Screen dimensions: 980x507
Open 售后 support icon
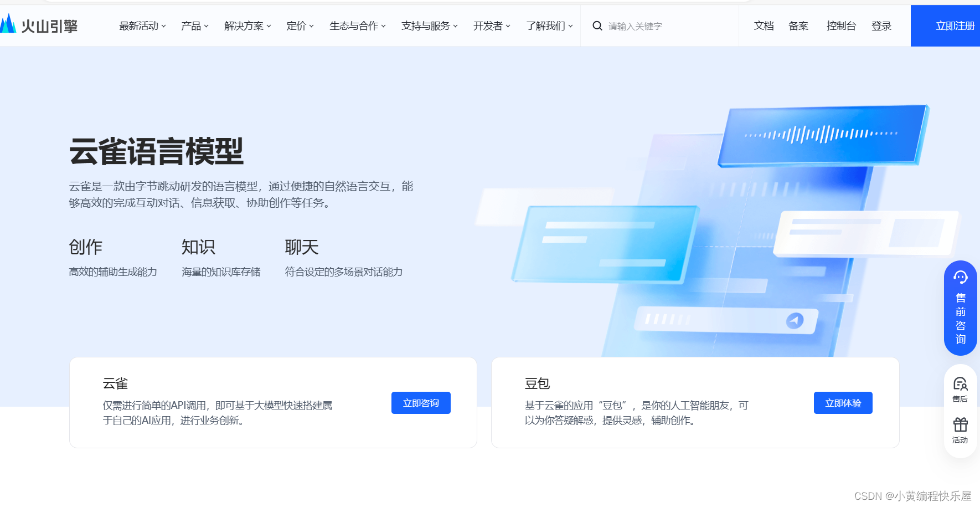click(x=960, y=390)
